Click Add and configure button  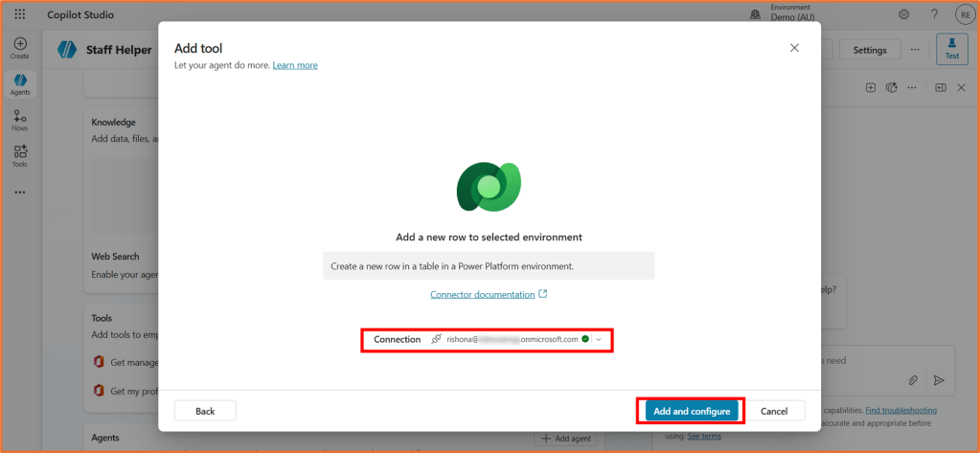click(x=692, y=411)
